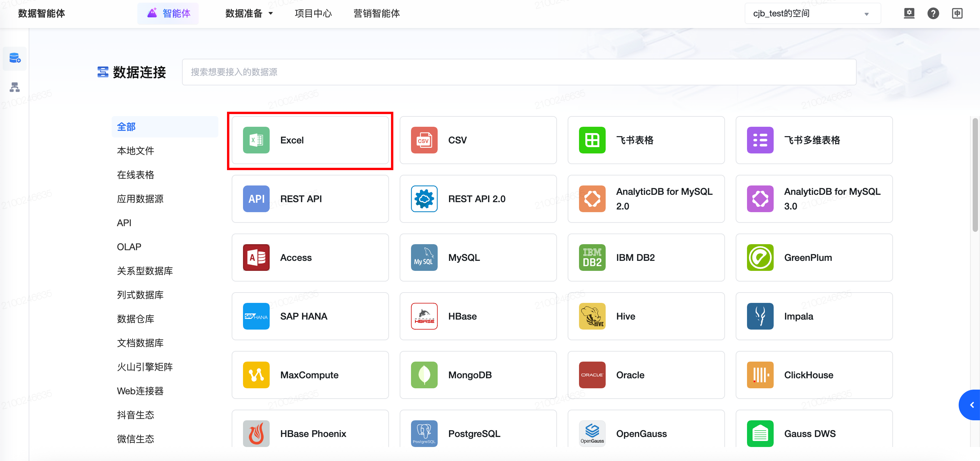The image size is (980, 461).
Task: Filter by 数据仓库 category
Action: point(135,319)
